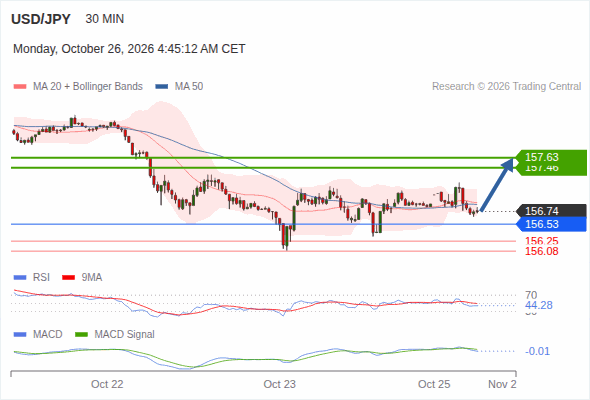Click the MA 20 + Bollinger Bands legend label

pyautogui.click(x=88, y=87)
